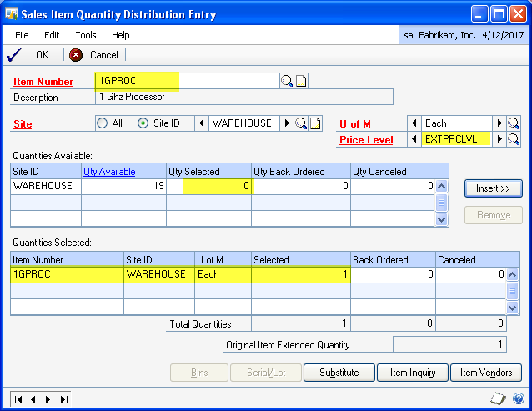Screen dimensions: 532x411
Task: Click the Item Inquiry button
Action: click(413, 373)
